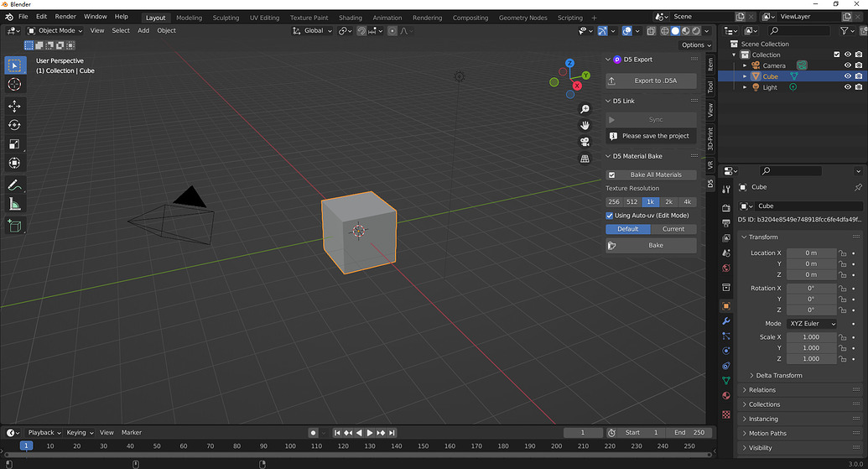
Task: Expand the Motion Paths panel
Action: [767, 433]
